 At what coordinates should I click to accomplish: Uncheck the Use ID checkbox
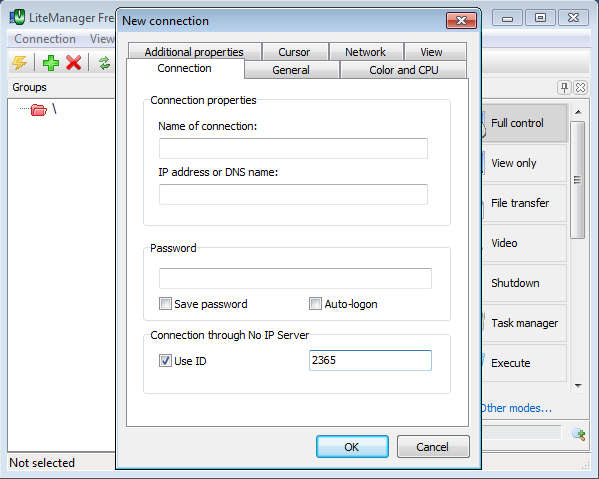[x=165, y=361]
